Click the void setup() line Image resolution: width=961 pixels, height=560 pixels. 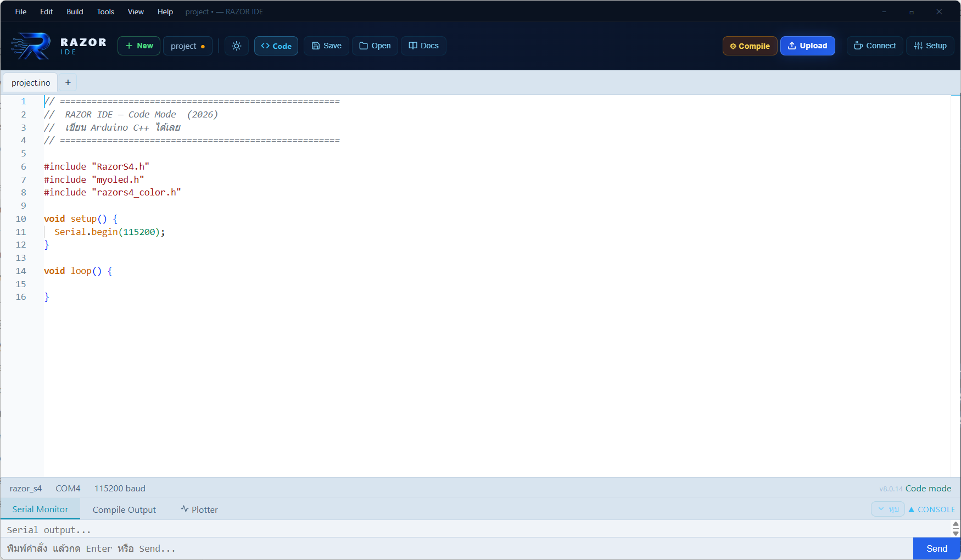coord(81,219)
